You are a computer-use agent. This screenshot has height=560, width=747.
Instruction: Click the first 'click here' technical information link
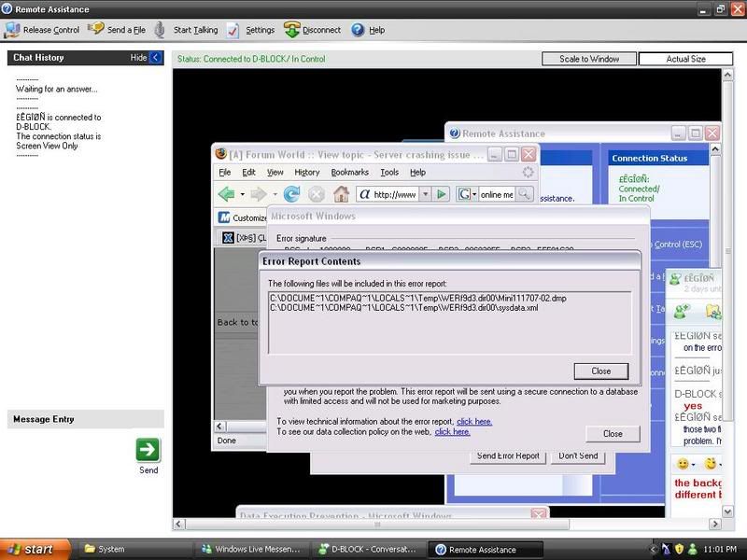[x=474, y=422]
